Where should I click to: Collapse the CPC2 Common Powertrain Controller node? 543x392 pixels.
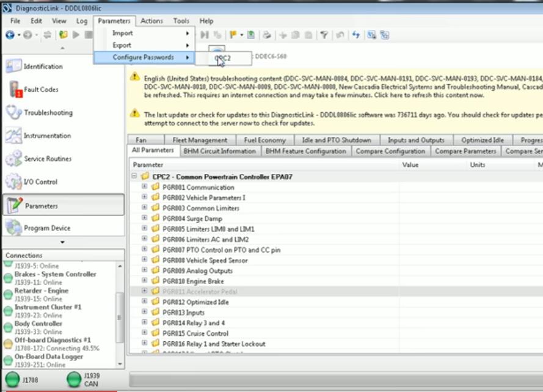(134, 176)
